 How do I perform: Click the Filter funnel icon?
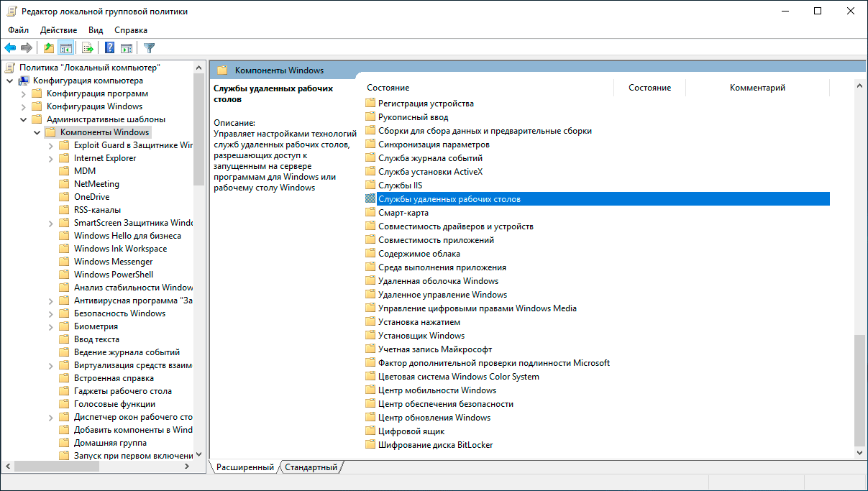[x=149, y=48]
